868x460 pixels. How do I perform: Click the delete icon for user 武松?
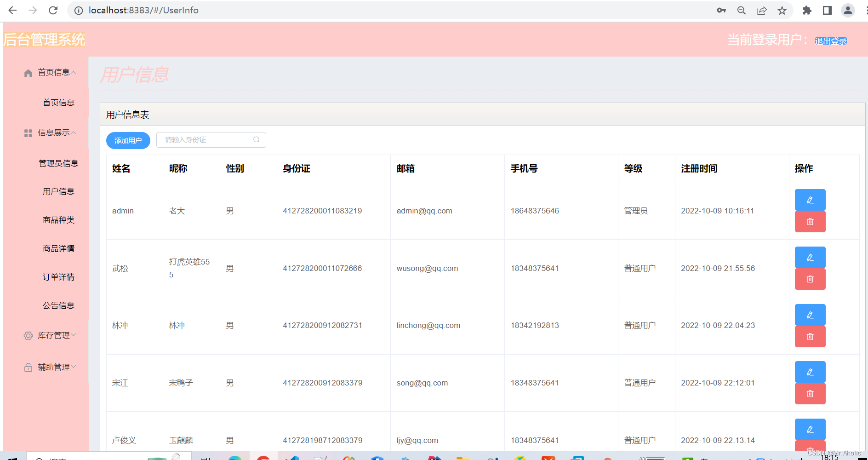[810, 279]
